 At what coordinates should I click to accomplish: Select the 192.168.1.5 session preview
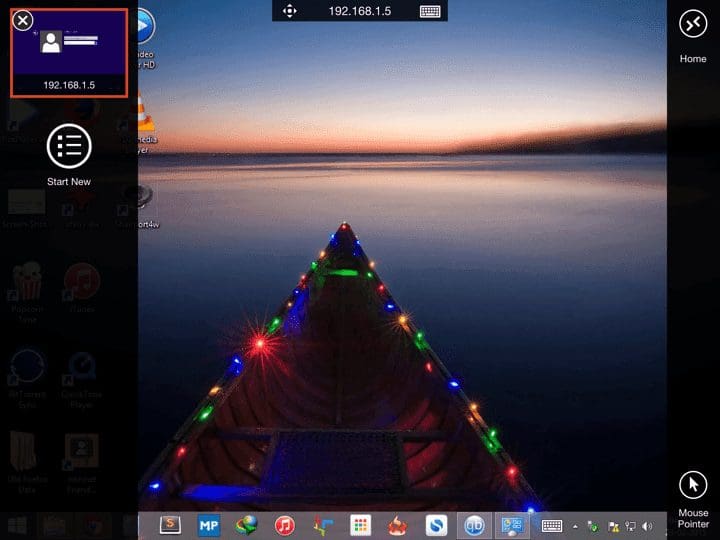click(x=69, y=53)
